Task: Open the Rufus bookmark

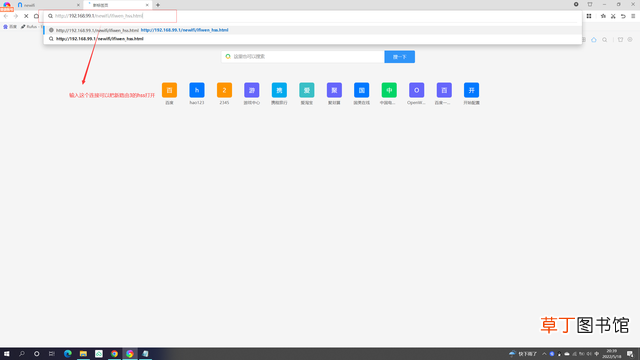Action: coord(29,27)
